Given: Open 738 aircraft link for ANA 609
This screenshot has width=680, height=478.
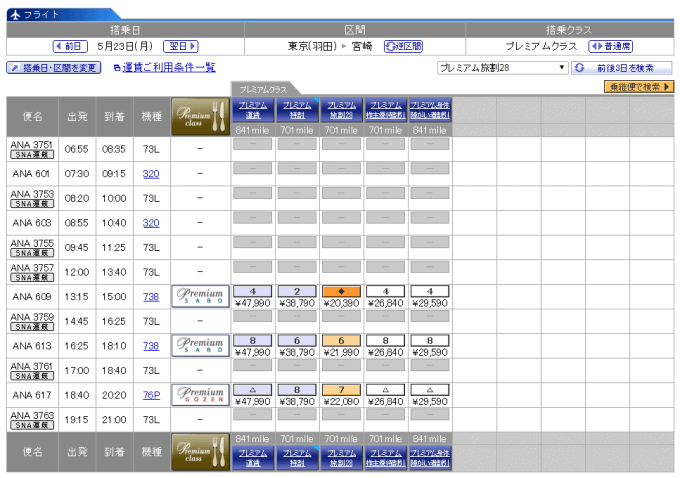Looking at the screenshot, I should click(151, 297).
